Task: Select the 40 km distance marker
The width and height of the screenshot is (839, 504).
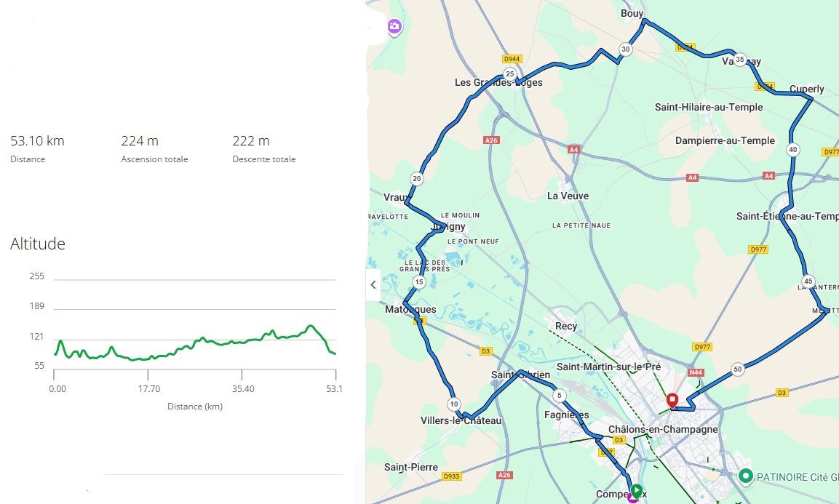Action: [x=793, y=150]
